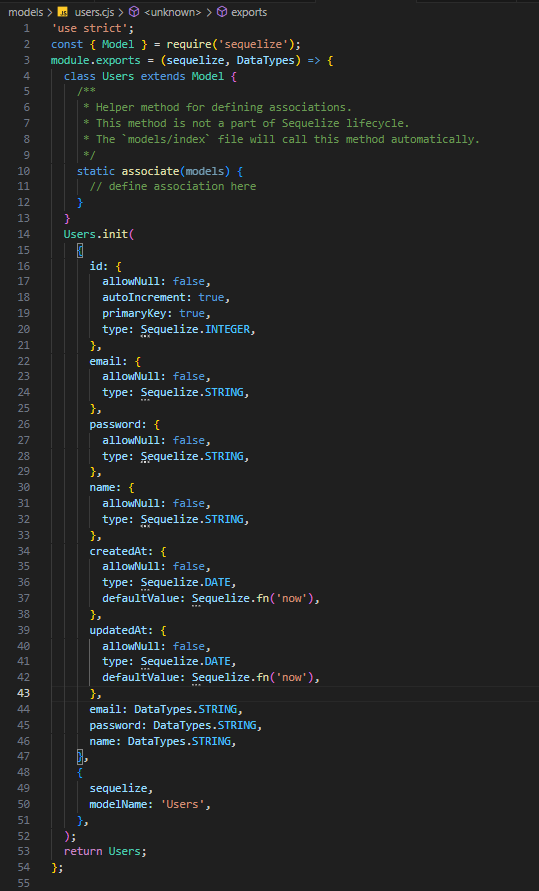Click 'extends' keyword in class declaration

pos(163,76)
